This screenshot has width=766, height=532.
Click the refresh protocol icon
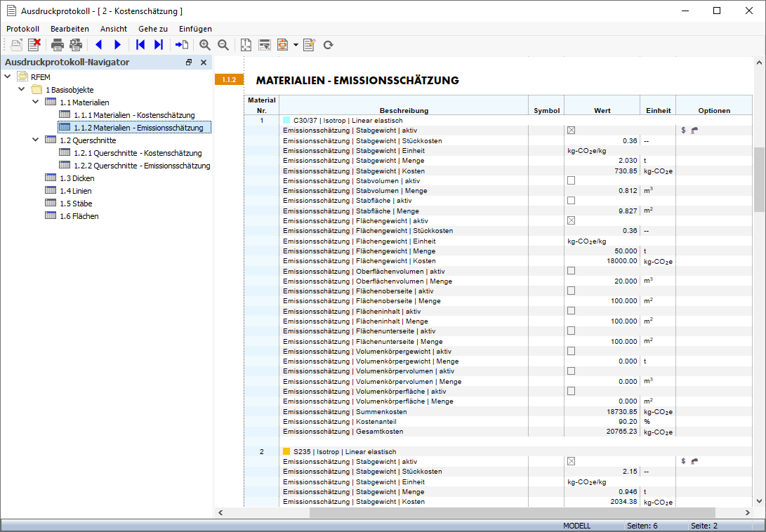[x=328, y=45]
